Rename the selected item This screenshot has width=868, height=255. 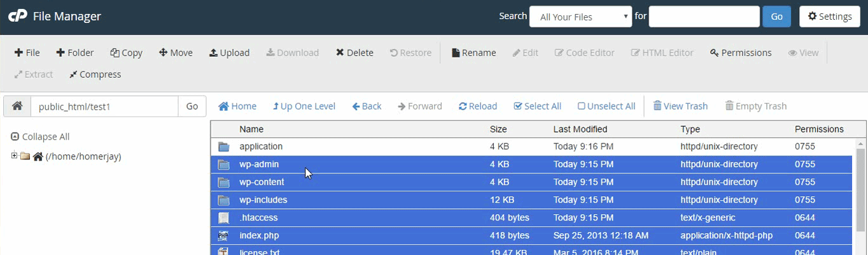(x=473, y=53)
